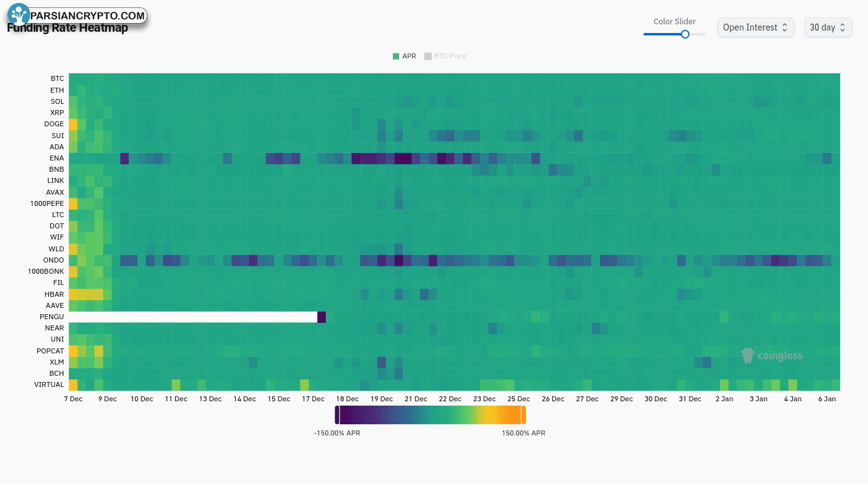The height and width of the screenshot is (484, 868).
Task: Click the WLD row label
Action: coord(57,249)
